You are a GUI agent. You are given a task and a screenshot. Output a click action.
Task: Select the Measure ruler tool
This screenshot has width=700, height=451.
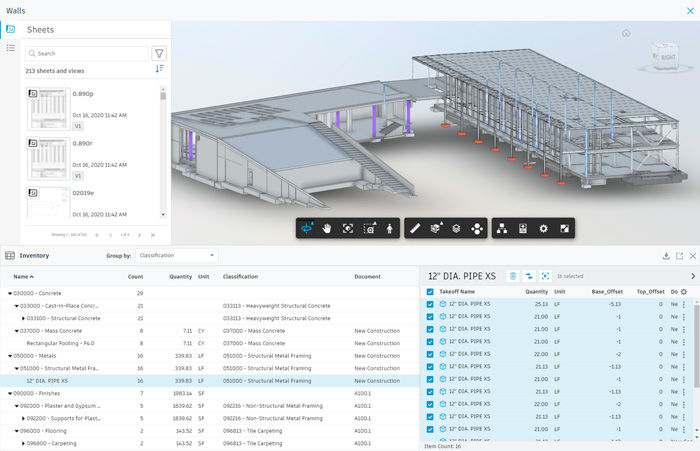(x=415, y=228)
